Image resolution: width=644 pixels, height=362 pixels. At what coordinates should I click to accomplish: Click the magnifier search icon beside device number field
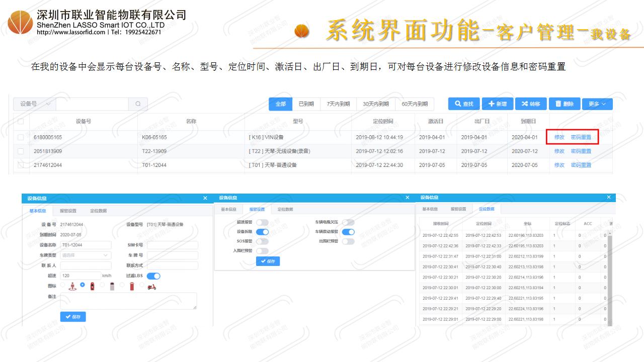pos(138,104)
